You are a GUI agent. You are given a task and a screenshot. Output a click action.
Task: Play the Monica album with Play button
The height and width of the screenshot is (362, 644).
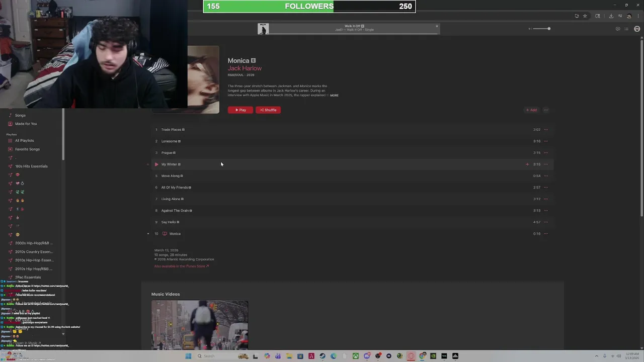[240, 110]
